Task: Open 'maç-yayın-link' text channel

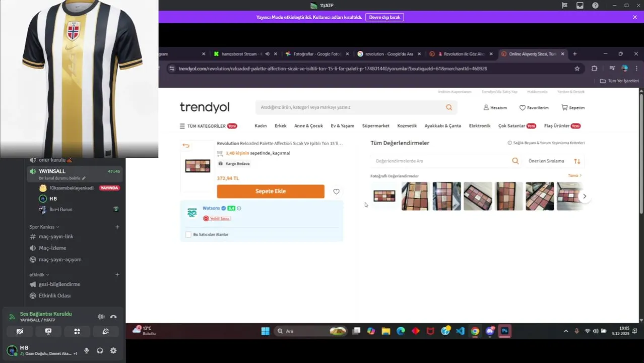Action: point(56,236)
